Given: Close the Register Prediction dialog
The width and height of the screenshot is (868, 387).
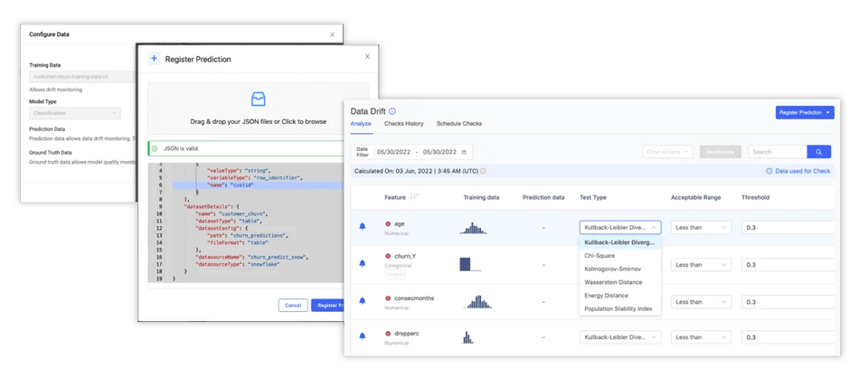Looking at the screenshot, I should [x=367, y=56].
